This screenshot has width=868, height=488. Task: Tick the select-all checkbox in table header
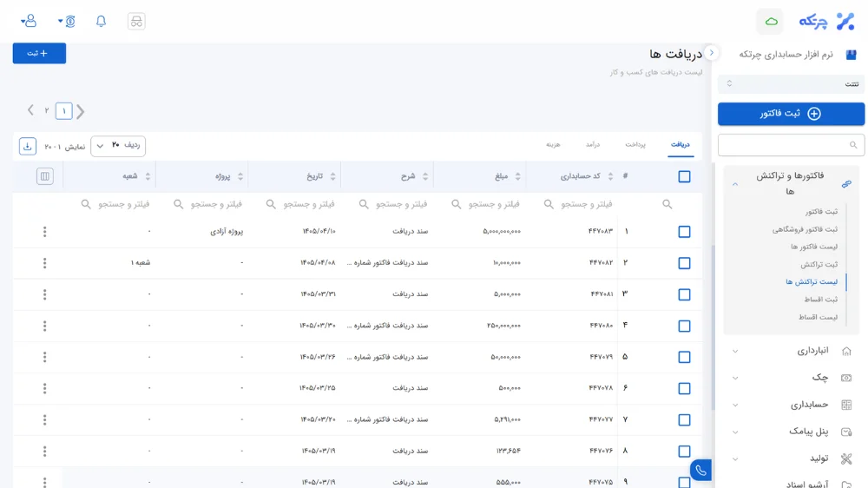coord(684,176)
